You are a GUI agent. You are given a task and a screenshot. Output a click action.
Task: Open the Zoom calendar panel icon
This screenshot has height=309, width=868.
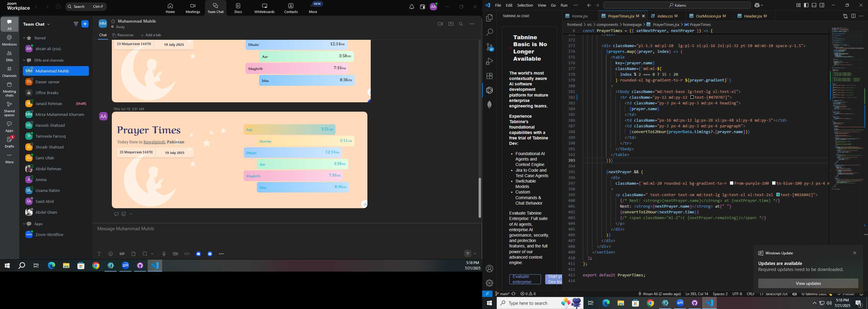423,7
